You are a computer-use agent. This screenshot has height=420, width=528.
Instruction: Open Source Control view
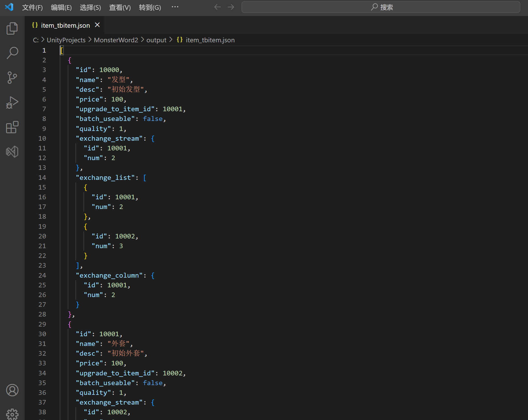(12, 77)
